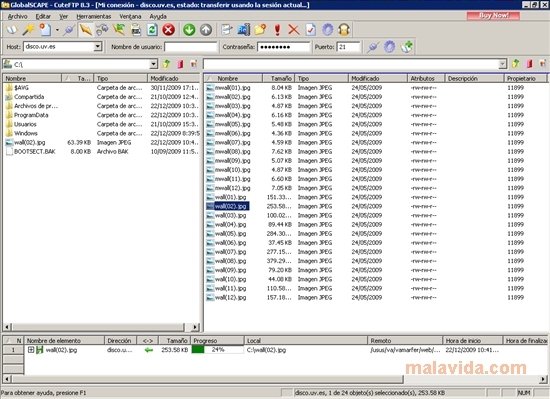Open the arrow next to New icon
Screen dimensions: 550x399
point(57,30)
